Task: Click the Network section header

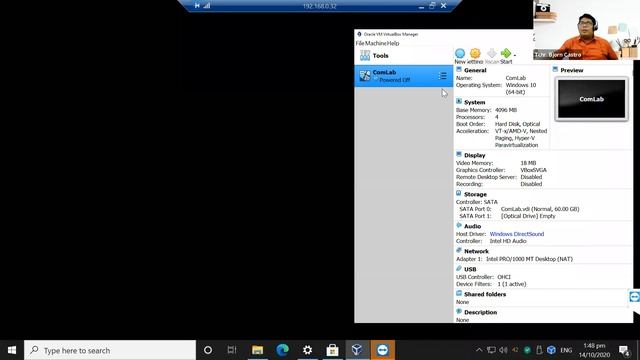Action: 476,251
